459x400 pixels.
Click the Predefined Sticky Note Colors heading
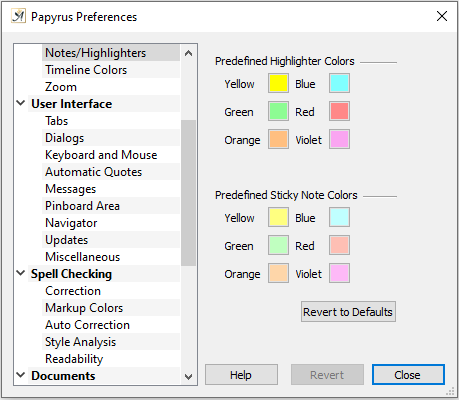(x=286, y=195)
